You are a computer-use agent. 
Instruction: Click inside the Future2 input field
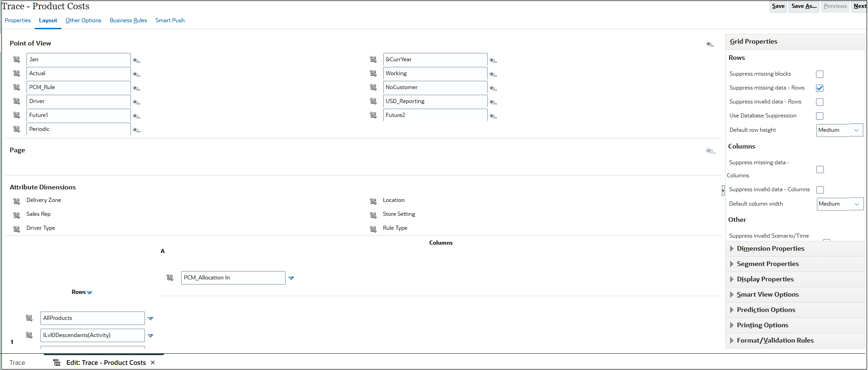point(434,115)
